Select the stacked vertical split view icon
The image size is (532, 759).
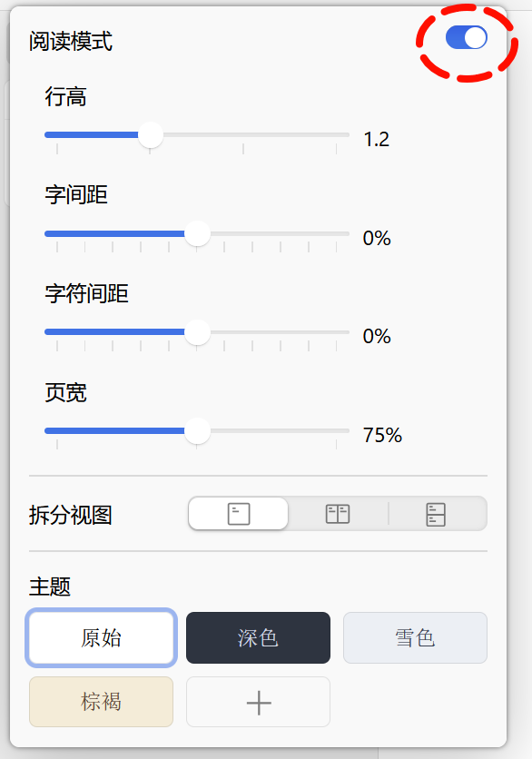pyautogui.click(x=434, y=513)
